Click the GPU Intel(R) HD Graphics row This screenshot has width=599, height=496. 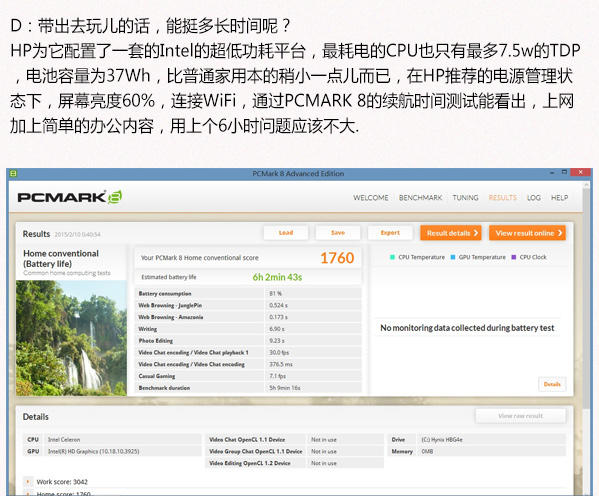pos(112,451)
